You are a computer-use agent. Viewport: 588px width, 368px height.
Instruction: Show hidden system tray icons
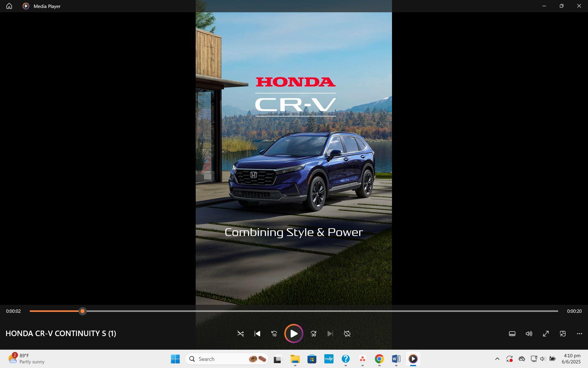tap(497, 359)
